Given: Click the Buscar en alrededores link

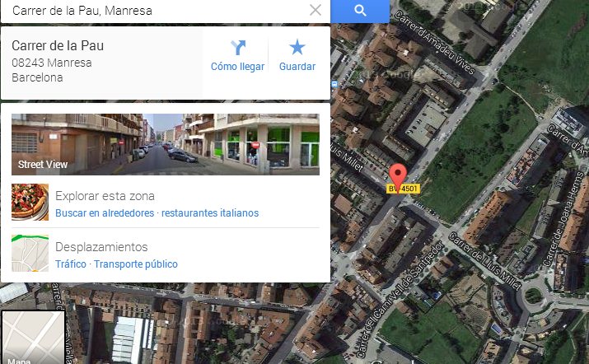Looking at the screenshot, I should [x=105, y=213].
